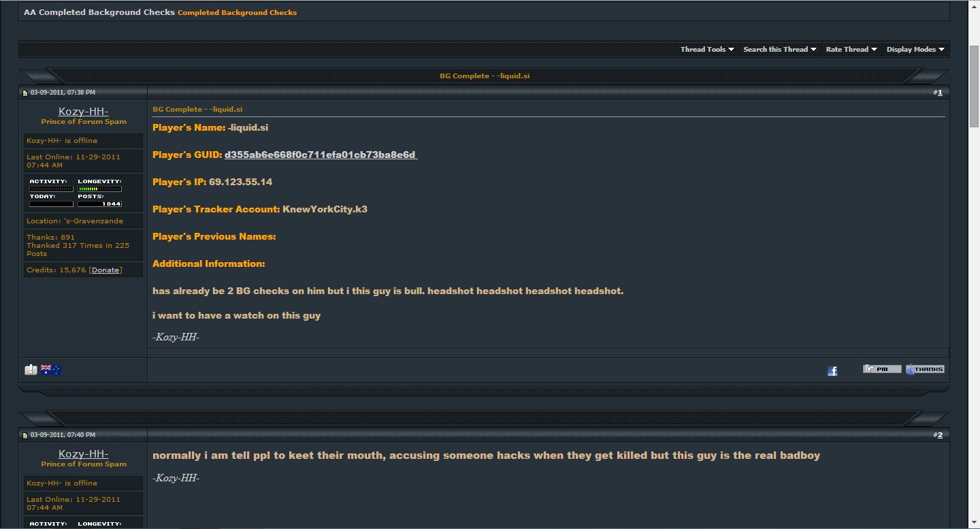The height and width of the screenshot is (529, 980).
Task: Follow the player's GUID link
Action: click(321, 155)
